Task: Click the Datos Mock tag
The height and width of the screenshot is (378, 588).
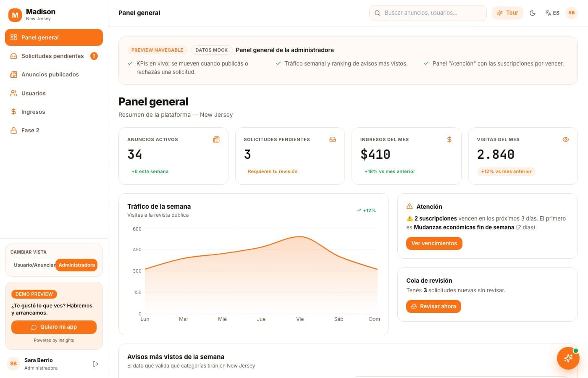Action: [212, 50]
